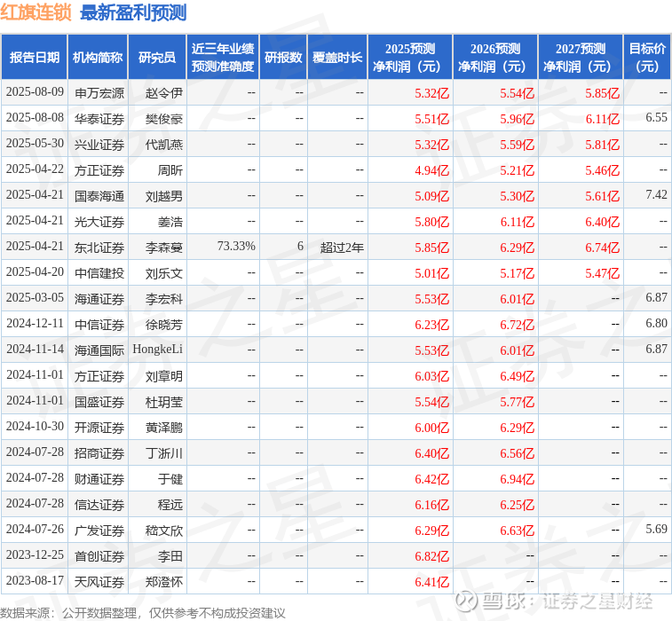
Task: Select the 财通证券 institution cell
Action: pos(99,479)
